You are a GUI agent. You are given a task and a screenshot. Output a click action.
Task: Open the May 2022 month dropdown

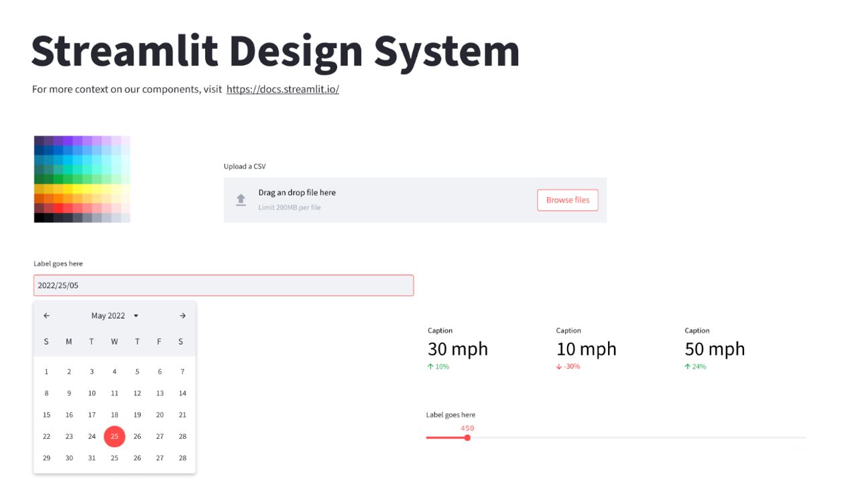[135, 316]
